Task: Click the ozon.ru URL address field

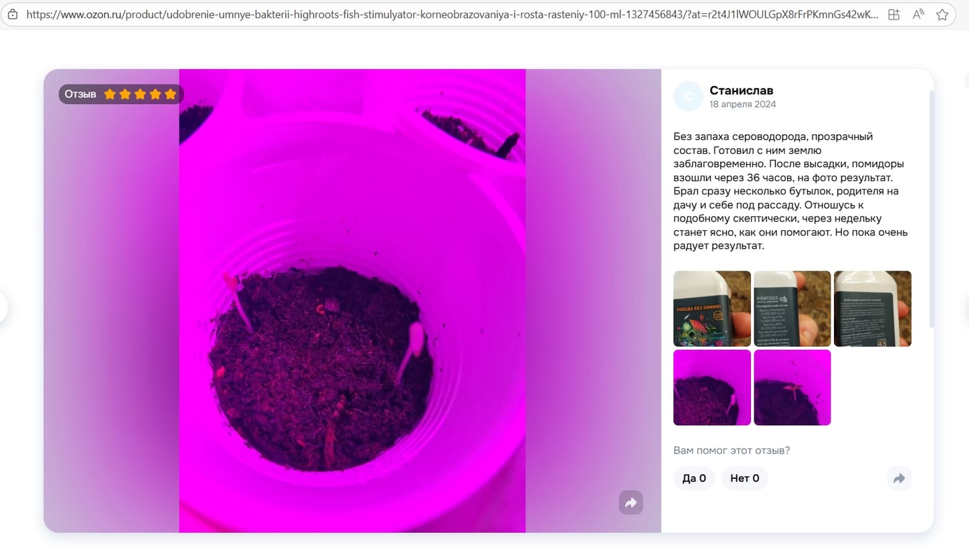Action: 452,14
